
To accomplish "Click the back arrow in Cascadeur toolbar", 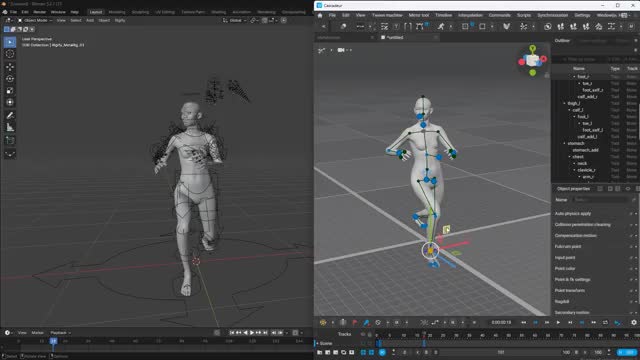I will [x=324, y=27].
